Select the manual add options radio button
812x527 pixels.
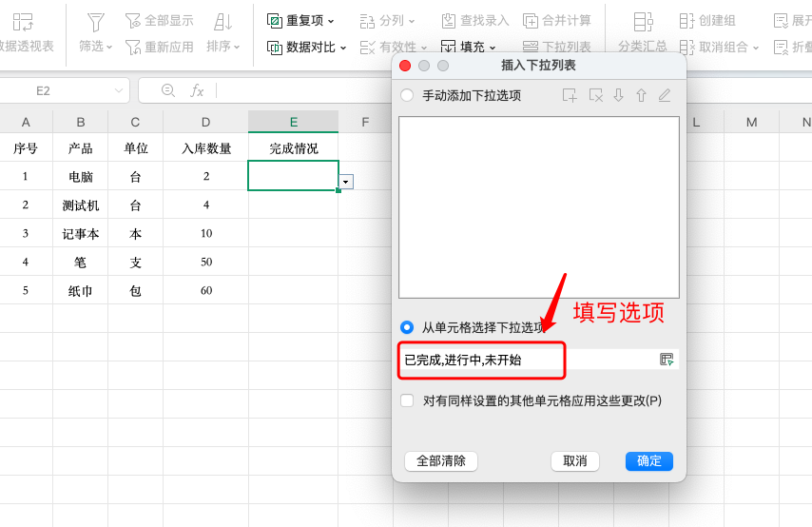(x=407, y=95)
